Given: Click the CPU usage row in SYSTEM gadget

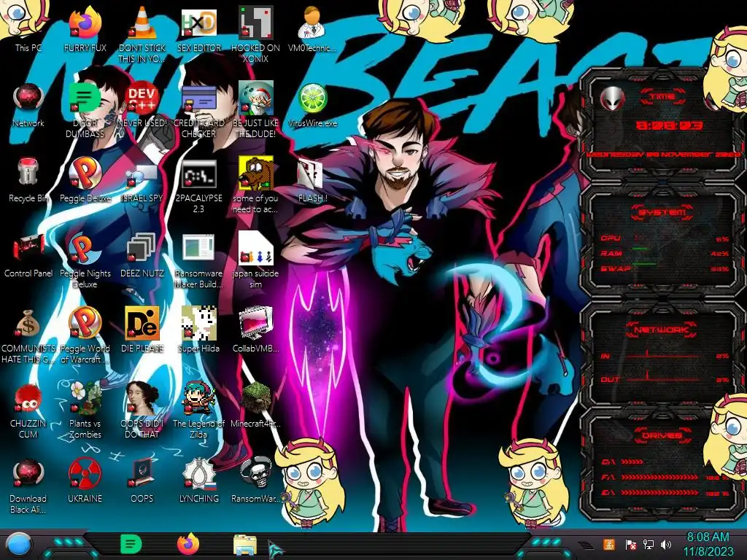Looking at the screenshot, I should pyautogui.click(x=665, y=238).
